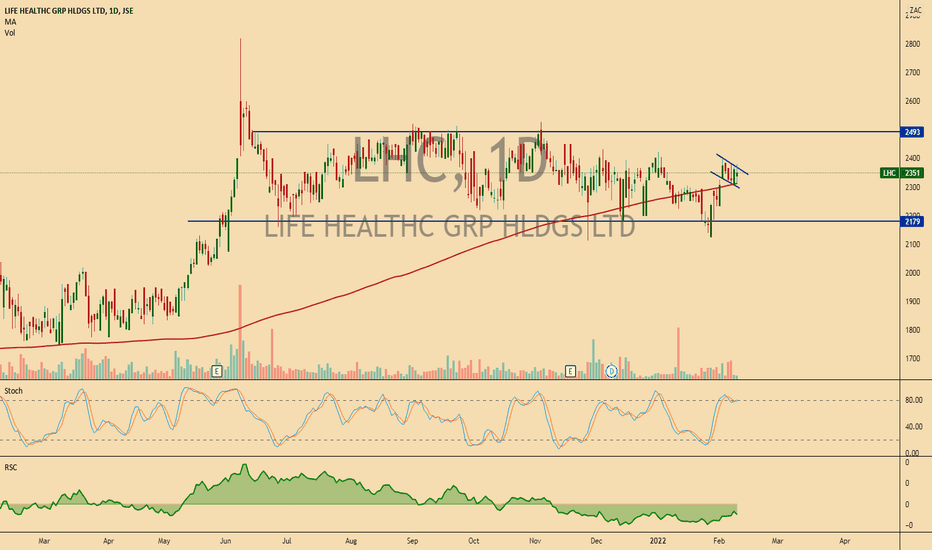This screenshot has width=932, height=550.
Task: Click the 2100 price axis label
Action: [912, 244]
